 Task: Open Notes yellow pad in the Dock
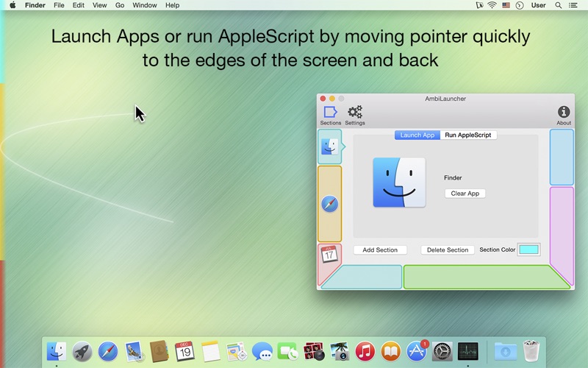point(210,352)
